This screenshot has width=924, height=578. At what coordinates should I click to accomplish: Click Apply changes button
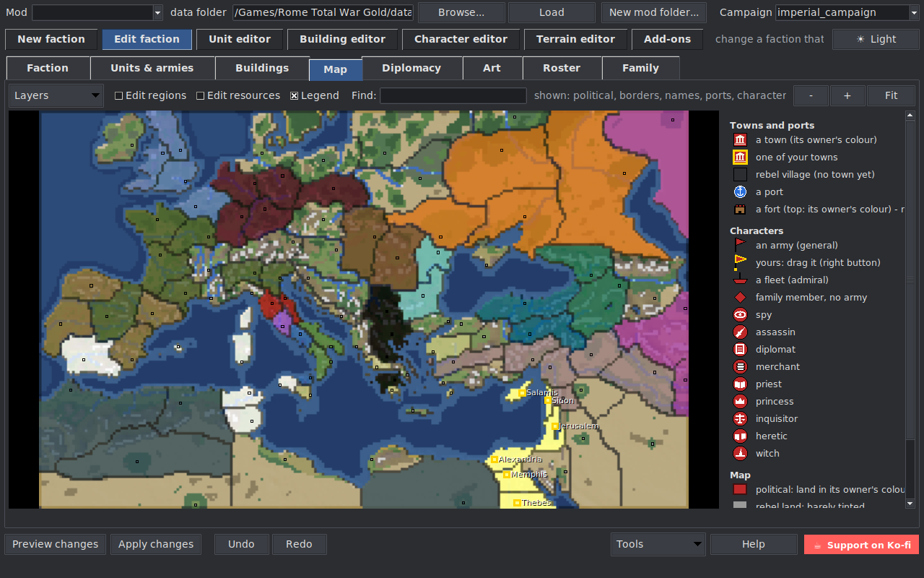[x=156, y=544]
